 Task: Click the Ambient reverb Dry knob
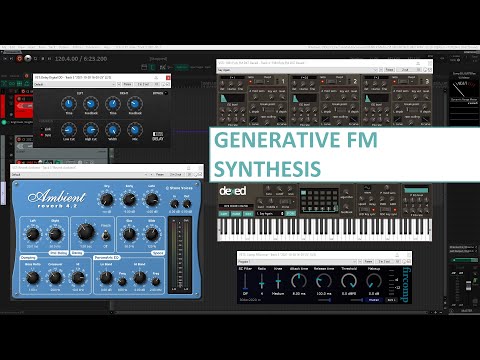coord(107,200)
